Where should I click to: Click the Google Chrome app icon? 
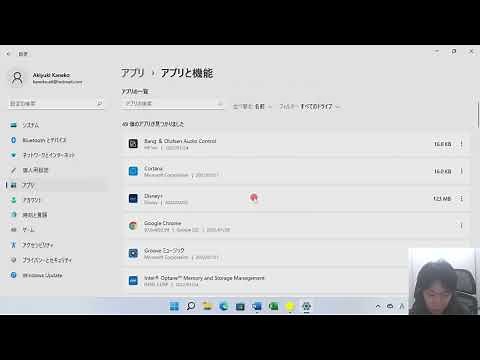133,226
